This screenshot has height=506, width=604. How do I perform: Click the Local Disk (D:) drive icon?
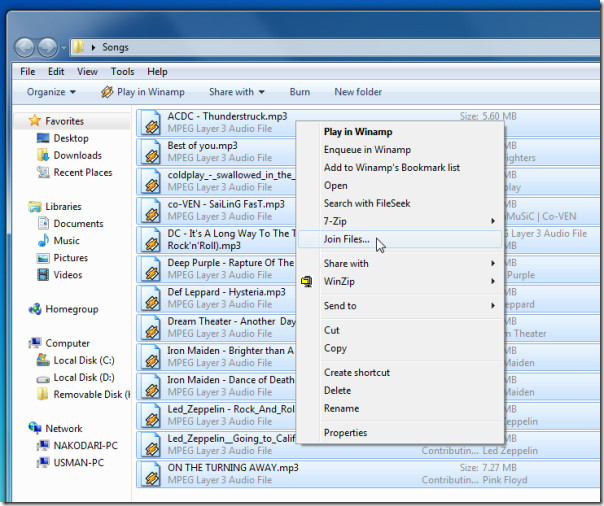[x=43, y=379]
